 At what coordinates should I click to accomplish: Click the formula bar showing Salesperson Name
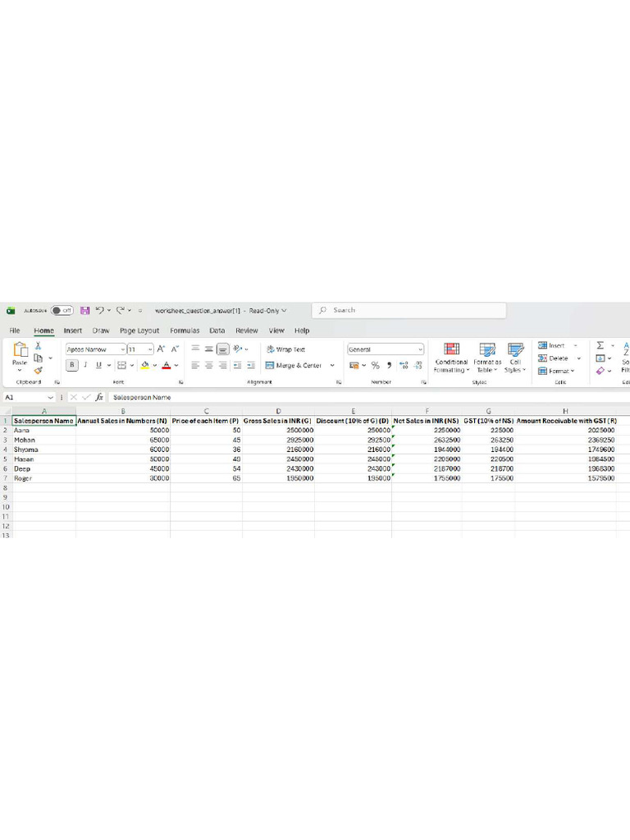tap(368, 397)
